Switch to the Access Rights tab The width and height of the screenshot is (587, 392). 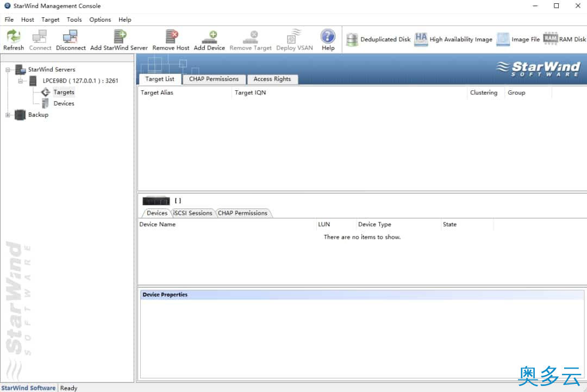272,79
